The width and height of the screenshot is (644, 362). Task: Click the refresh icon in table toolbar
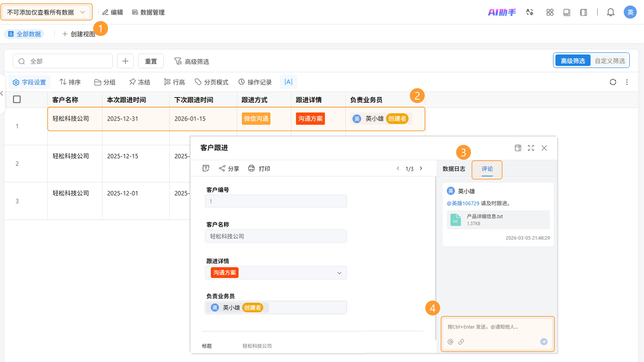click(613, 82)
